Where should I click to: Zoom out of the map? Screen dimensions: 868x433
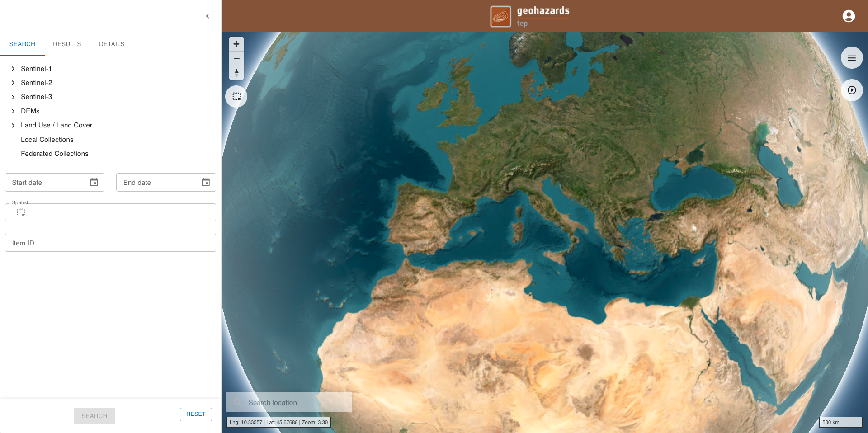tap(236, 58)
